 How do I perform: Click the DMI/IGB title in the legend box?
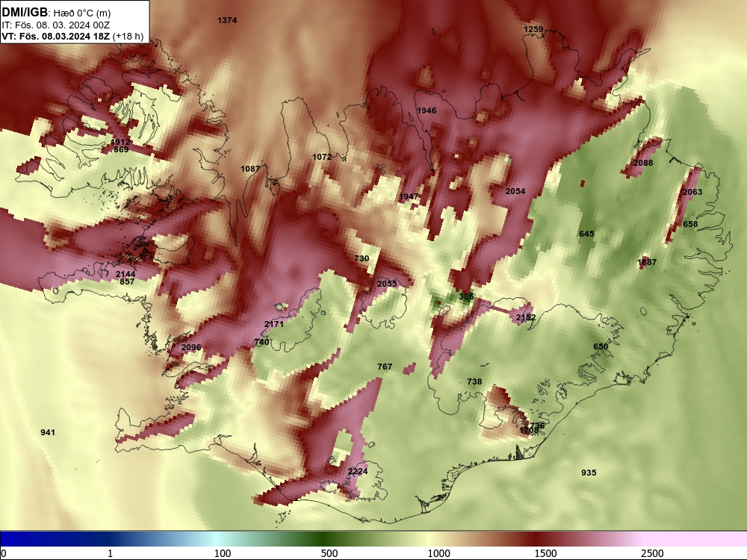25,12
